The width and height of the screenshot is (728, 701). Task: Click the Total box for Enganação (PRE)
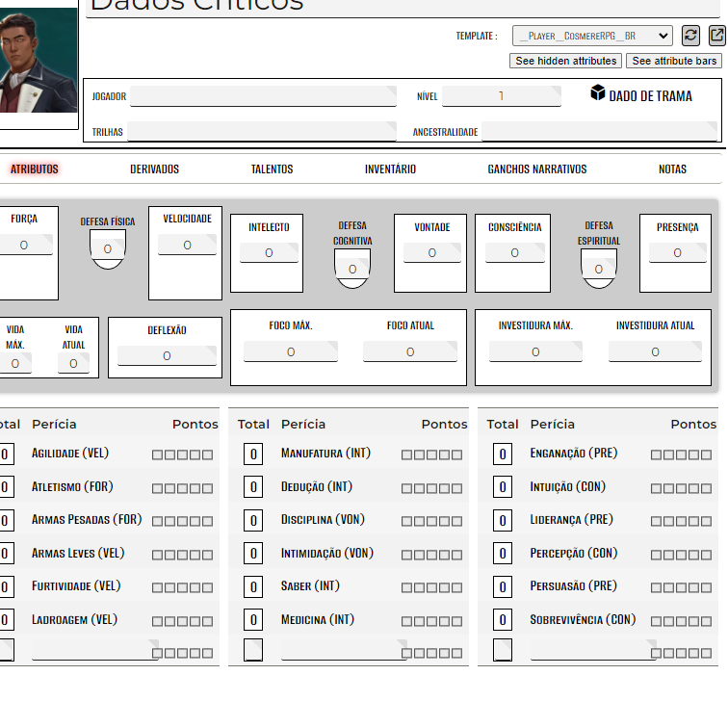503,454
